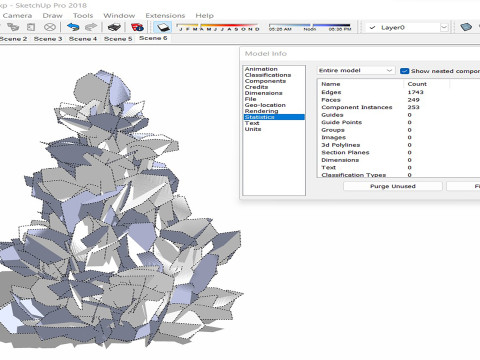Open Model Info via red toolbar icon

click(137, 27)
